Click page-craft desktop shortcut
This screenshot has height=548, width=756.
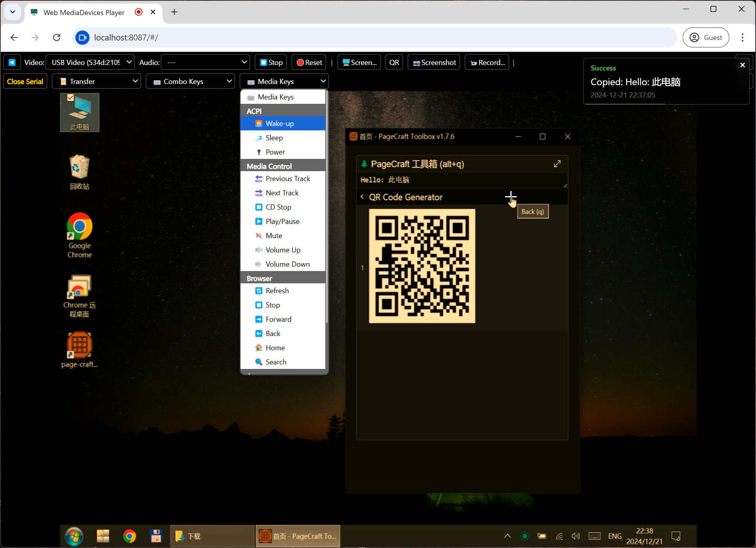coord(80,350)
